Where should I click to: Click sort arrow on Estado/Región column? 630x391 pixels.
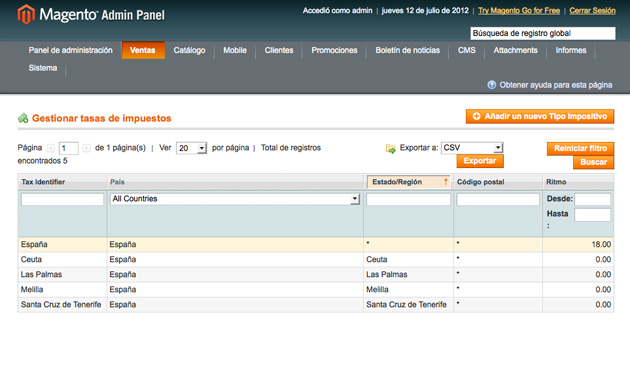[445, 182]
